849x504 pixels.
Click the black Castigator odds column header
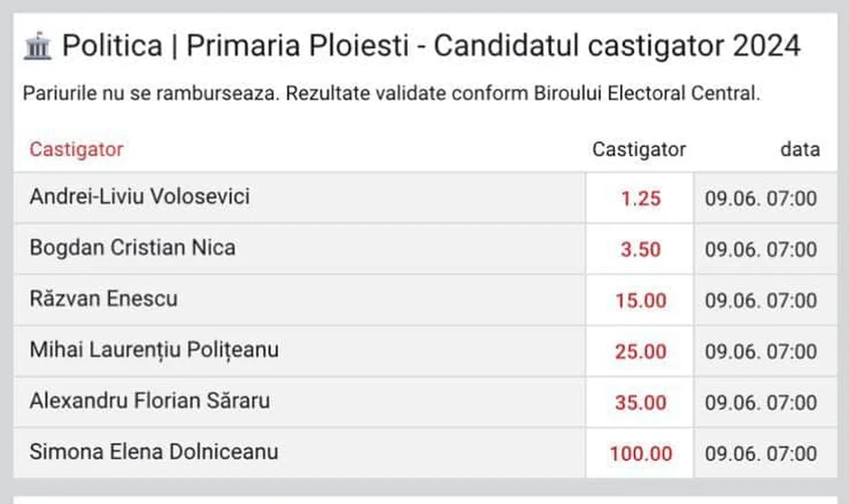point(639,150)
